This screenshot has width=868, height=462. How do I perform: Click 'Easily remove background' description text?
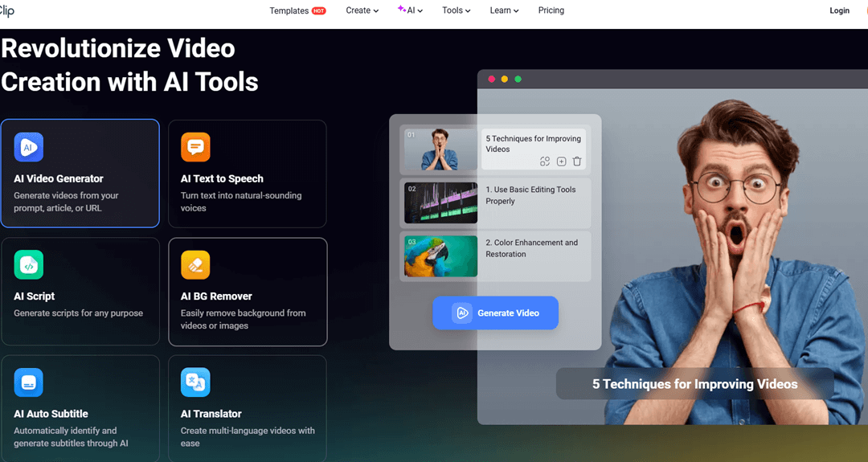pyautogui.click(x=243, y=319)
